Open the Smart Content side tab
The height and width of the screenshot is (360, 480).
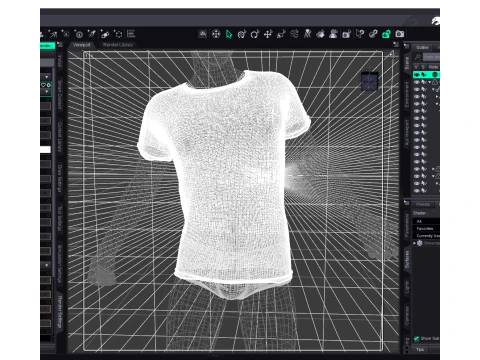(60, 95)
